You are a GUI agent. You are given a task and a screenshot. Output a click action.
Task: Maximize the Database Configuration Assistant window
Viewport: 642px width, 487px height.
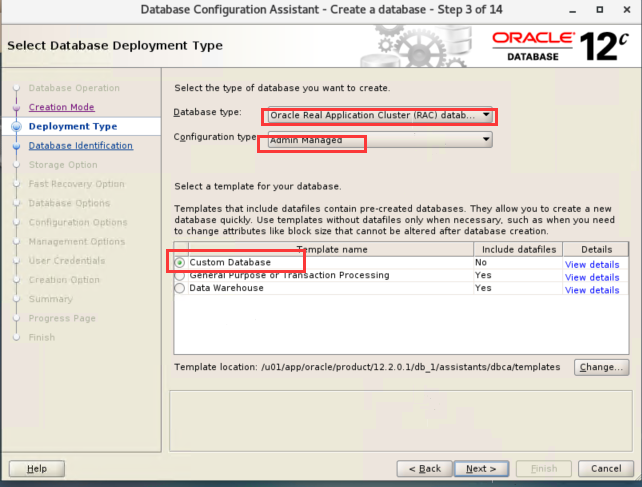coord(599,9)
